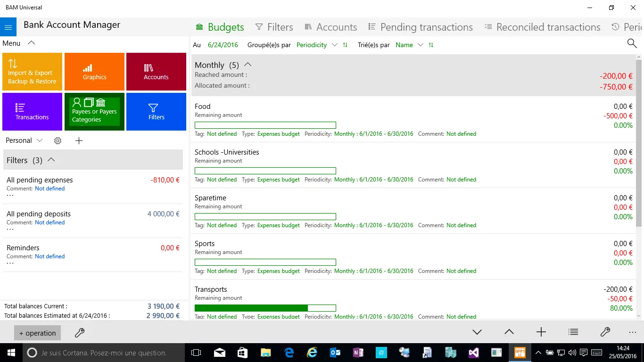Collapse the Filters (3) section
The height and width of the screenshot is (362, 644).
51,160
